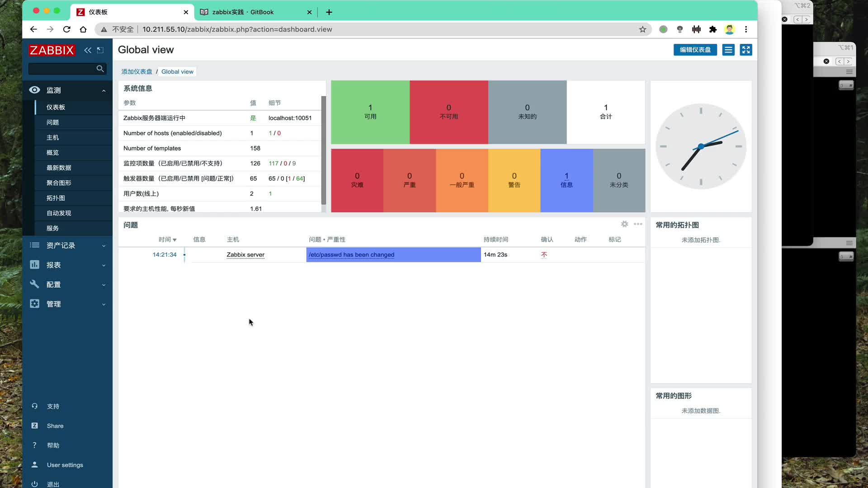Image resolution: width=868 pixels, height=488 pixels.
Task: Click browser back arrow
Action: click(33, 29)
